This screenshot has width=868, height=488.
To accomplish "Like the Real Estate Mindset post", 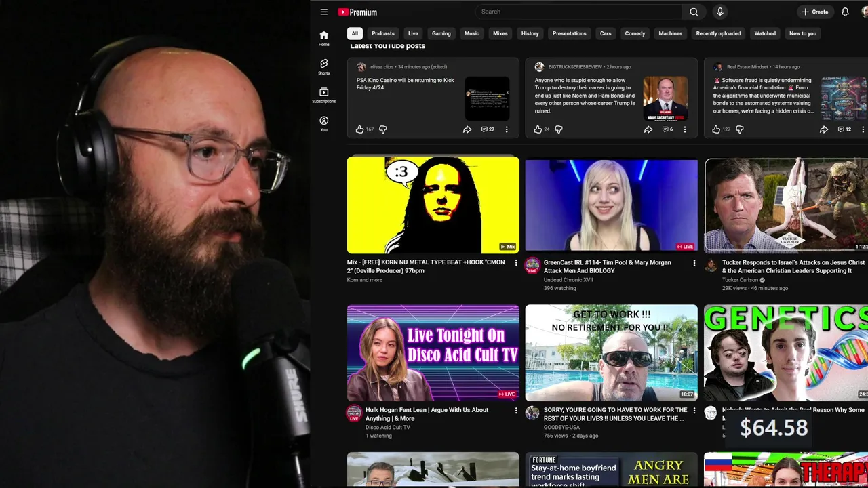I will pos(716,129).
